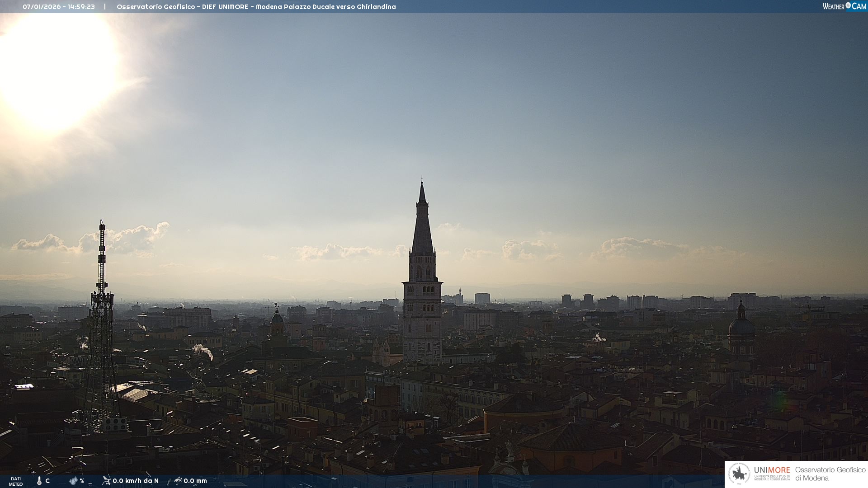Click the UNIMORE university name text
868x488 pixels.
click(x=772, y=470)
